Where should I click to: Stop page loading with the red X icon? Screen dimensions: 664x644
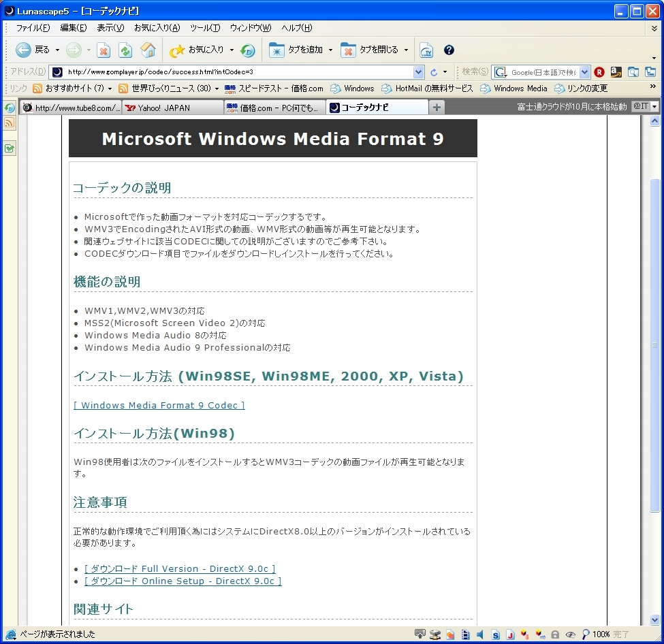(x=104, y=50)
